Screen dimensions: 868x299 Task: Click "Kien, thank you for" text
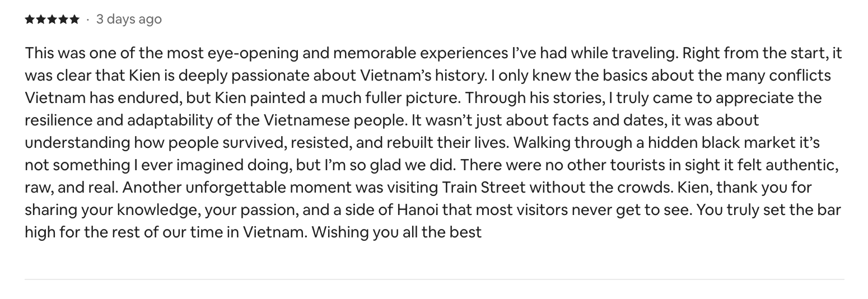pyautogui.click(x=744, y=187)
